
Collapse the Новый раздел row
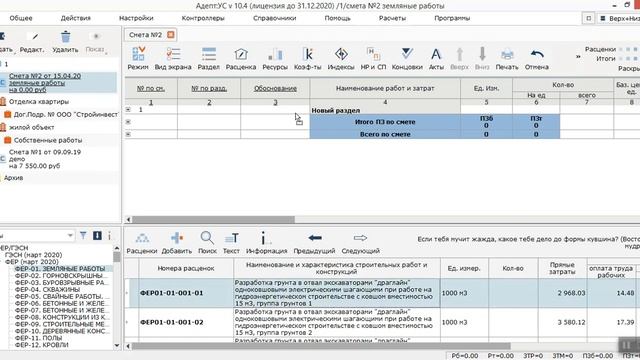point(128,109)
